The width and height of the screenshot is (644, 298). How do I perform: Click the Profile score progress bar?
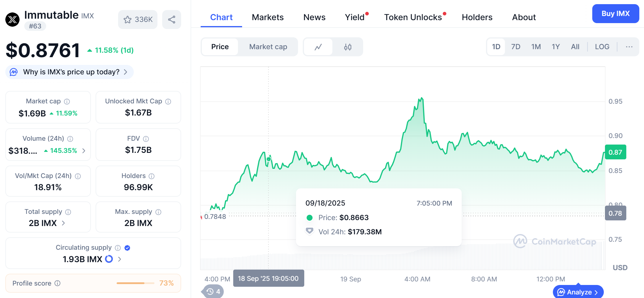135,283
